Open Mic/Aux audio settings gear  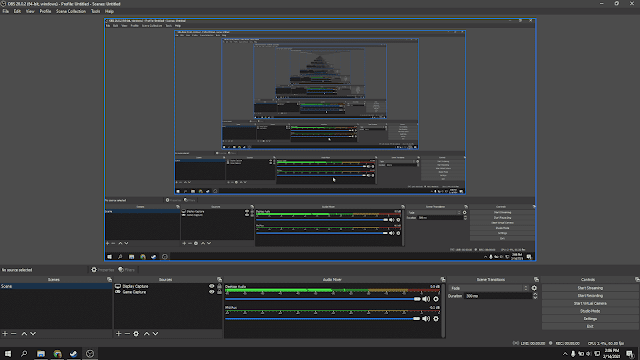pyautogui.click(x=436, y=319)
